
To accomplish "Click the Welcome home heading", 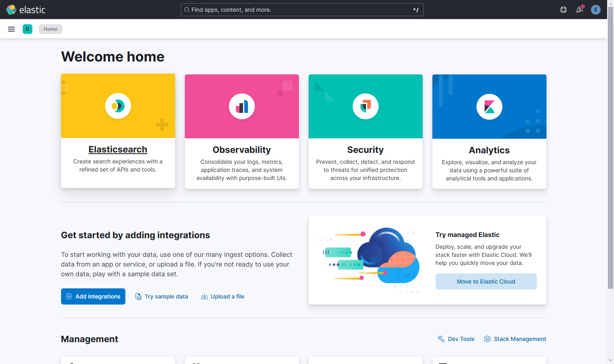I will tap(113, 57).
